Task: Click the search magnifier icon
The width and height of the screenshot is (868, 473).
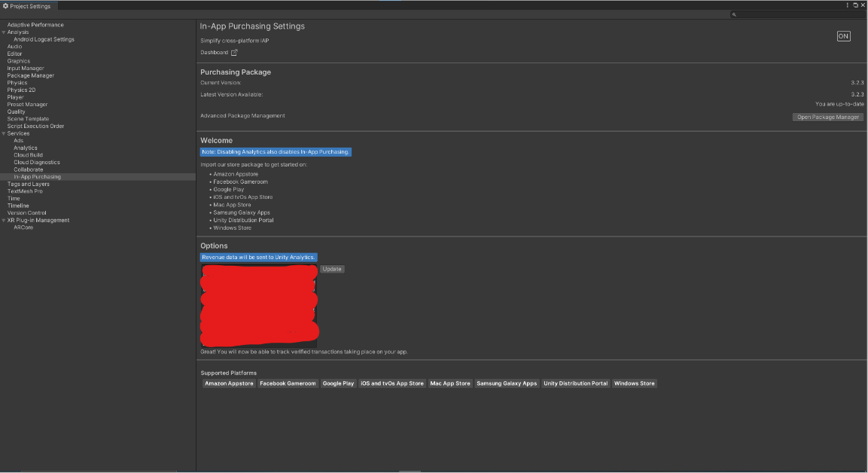Action: tap(734, 14)
